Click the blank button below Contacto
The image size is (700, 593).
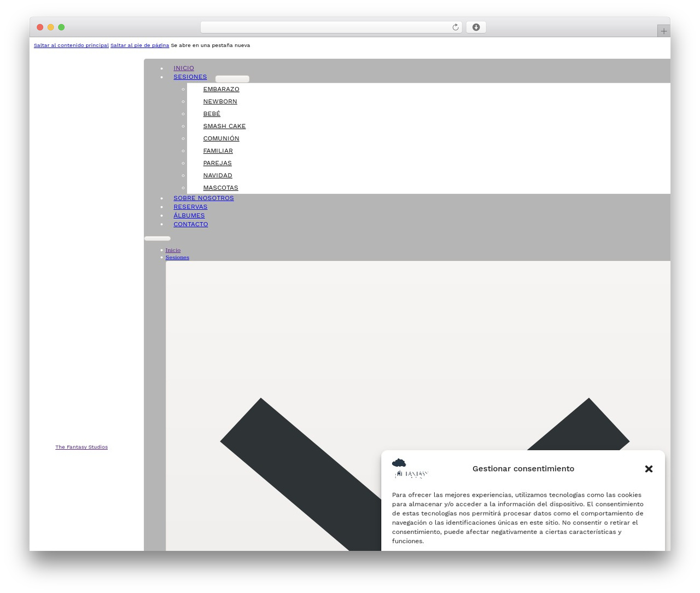[157, 239]
